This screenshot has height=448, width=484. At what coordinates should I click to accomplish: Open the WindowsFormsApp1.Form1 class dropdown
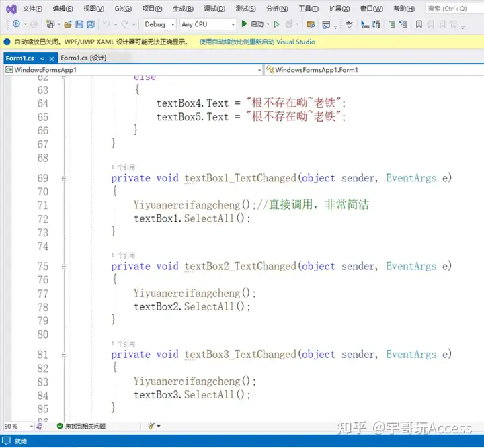click(x=374, y=70)
